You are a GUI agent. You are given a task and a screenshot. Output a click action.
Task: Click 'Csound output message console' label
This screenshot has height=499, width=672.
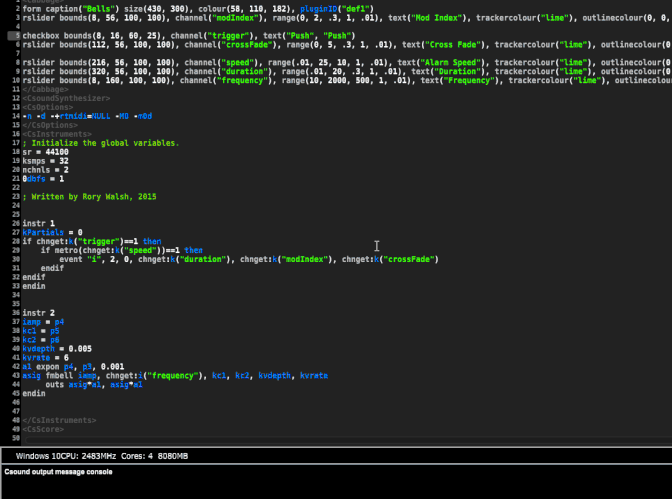pyautogui.click(x=58, y=472)
